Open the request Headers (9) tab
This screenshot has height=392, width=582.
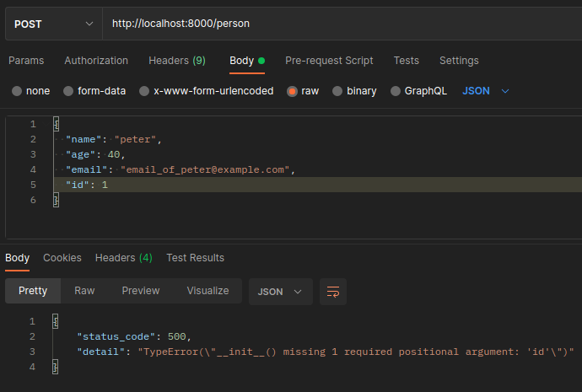coord(176,61)
